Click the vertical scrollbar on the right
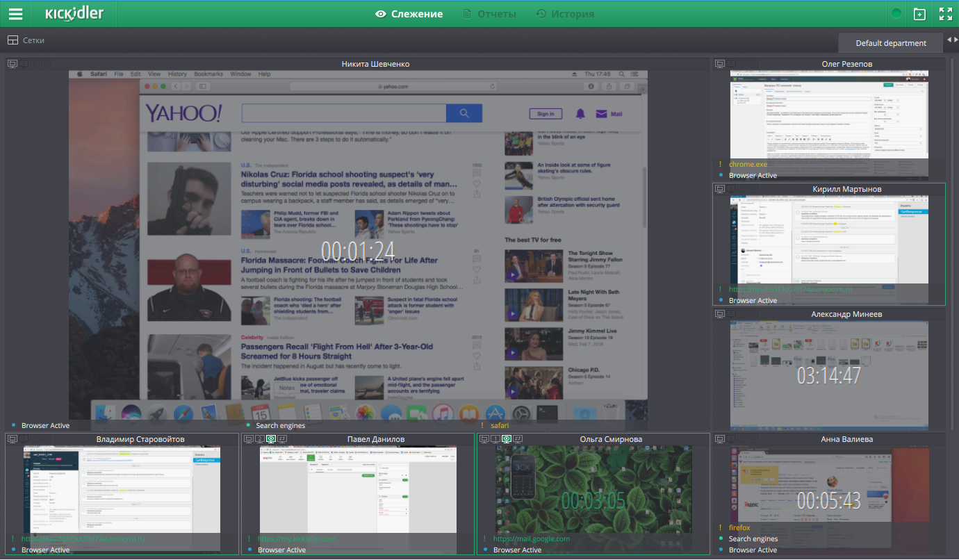The image size is (959, 560). (953, 243)
